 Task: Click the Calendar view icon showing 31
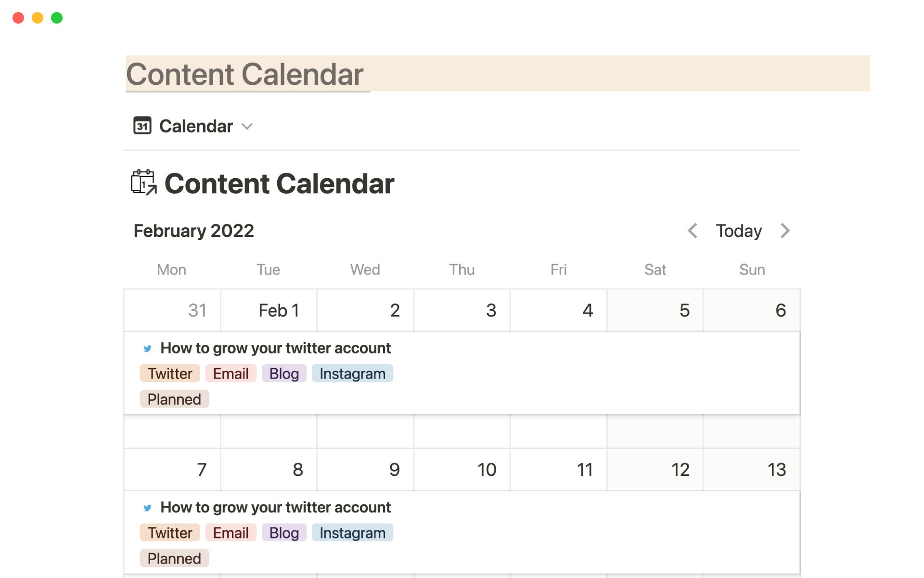pyautogui.click(x=142, y=126)
